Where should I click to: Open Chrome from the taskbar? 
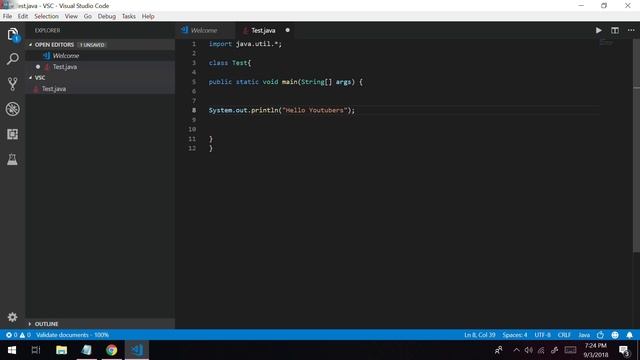111,350
